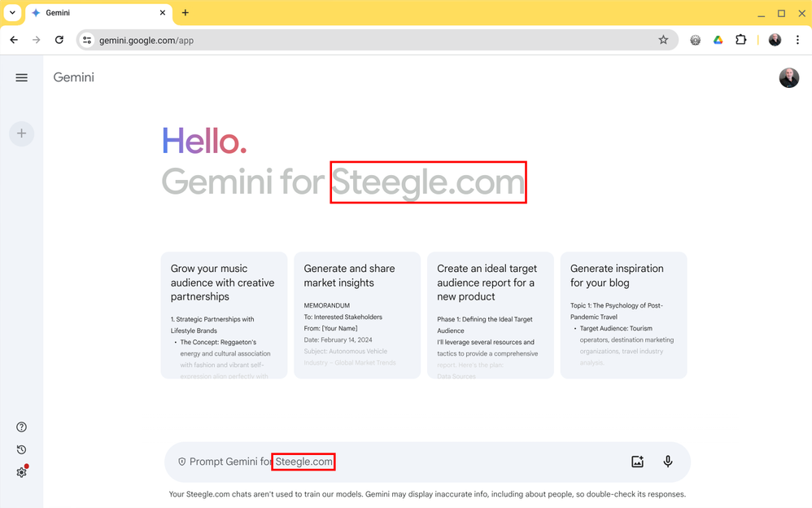The width and height of the screenshot is (812, 508).
Task: Open Chrome's three-dot menu
Action: (797, 39)
